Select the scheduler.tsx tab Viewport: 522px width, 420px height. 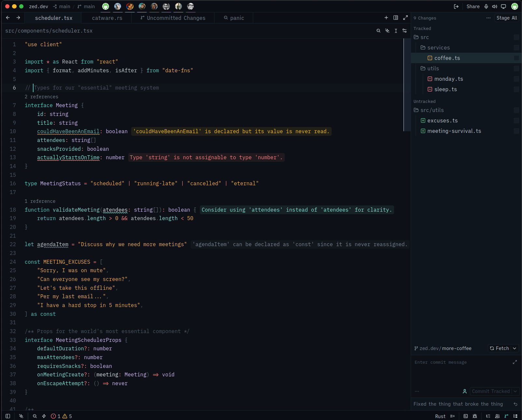point(54,18)
